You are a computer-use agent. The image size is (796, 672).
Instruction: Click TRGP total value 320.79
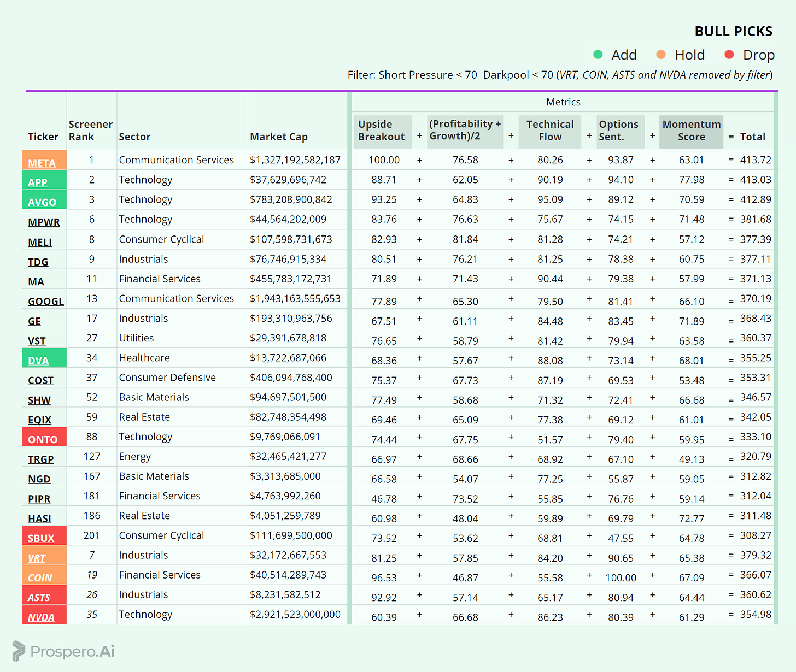click(756, 457)
